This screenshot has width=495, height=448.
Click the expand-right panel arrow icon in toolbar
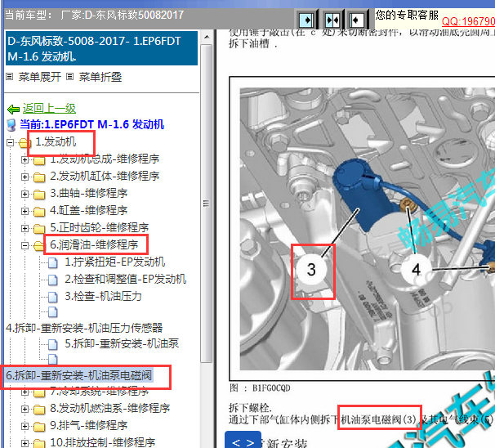point(305,20)
